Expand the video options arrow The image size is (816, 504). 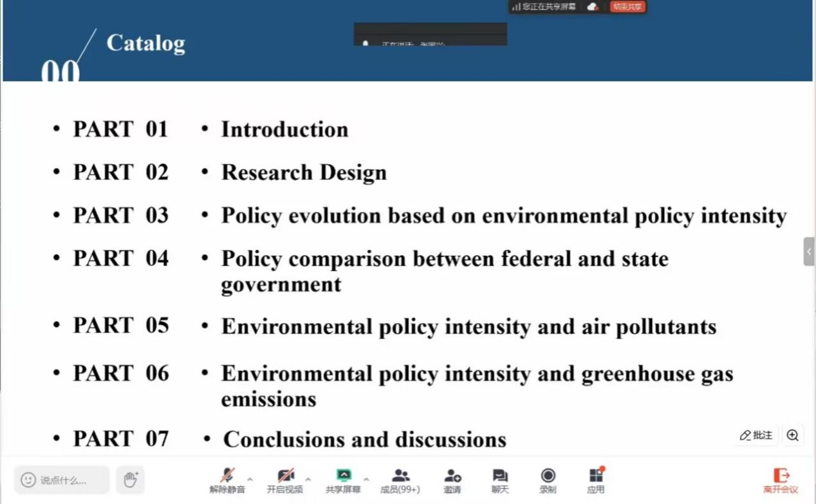coord(308,479)
